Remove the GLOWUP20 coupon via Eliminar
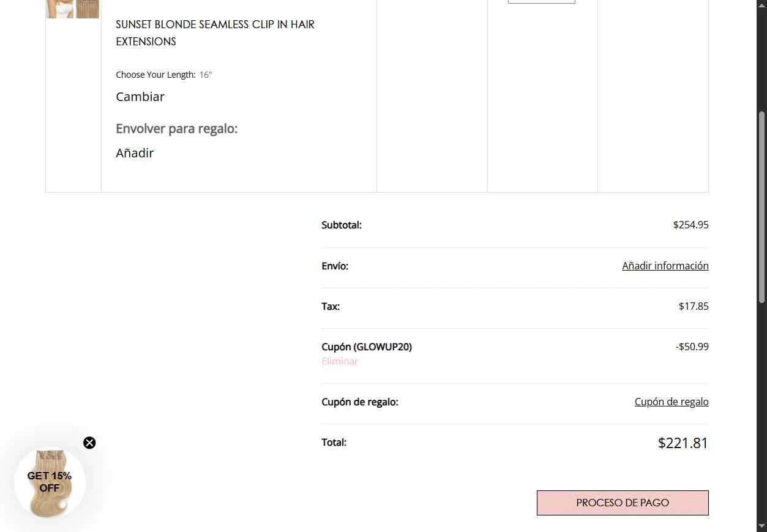This screenshot has width=767, height=532. point(340,361)
